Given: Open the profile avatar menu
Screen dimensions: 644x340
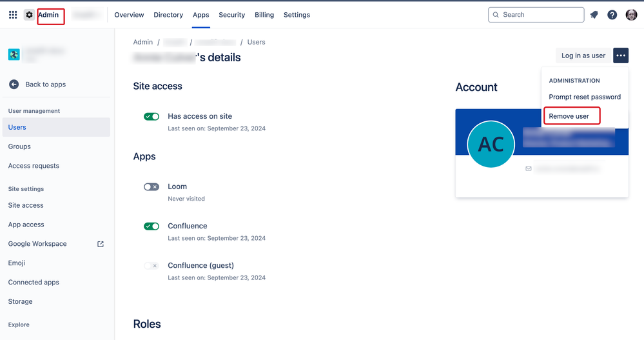Looking at the screenshot, I should point(631,15).
